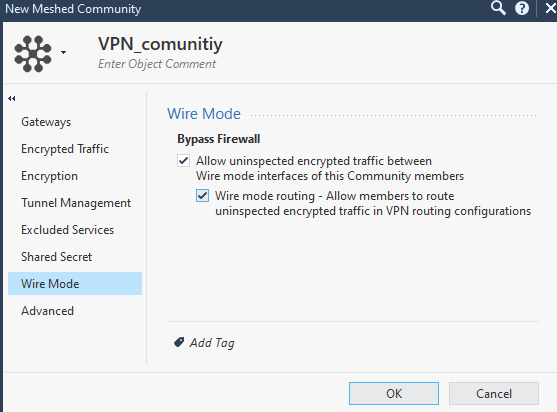Click the search magnifier icon in title bar
The height and width of the screenshot is (412, 557).
(498, 8)
